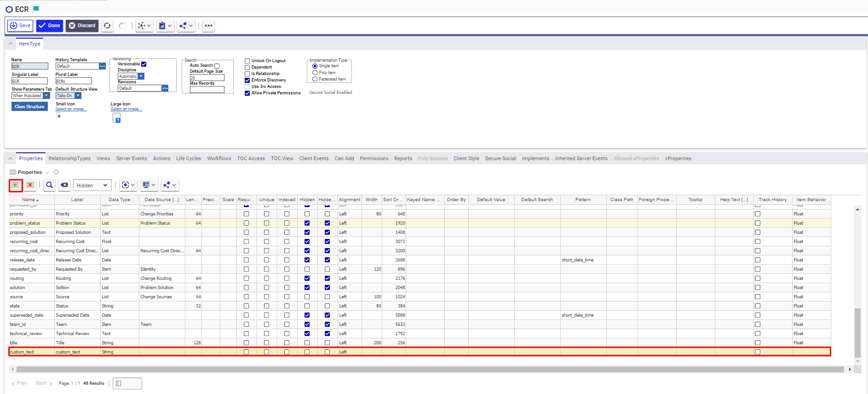Click the Max Records input field

pos(207,90)
